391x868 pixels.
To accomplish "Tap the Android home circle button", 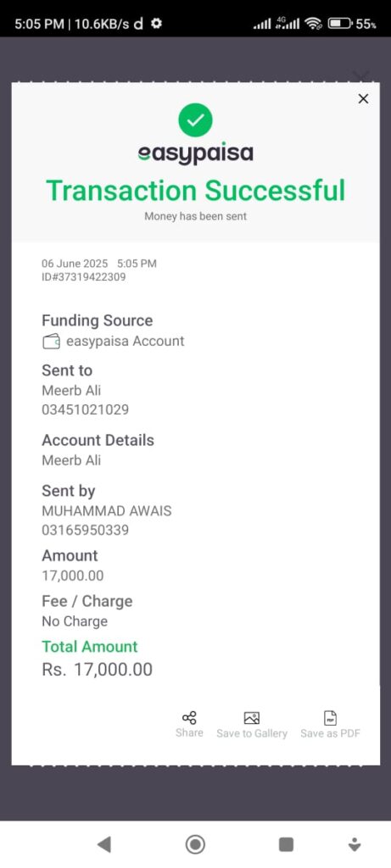I will click(195, 844).
